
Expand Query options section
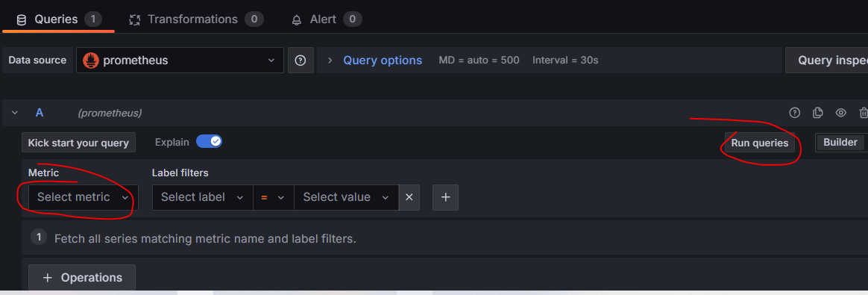[x=383, y=60]
